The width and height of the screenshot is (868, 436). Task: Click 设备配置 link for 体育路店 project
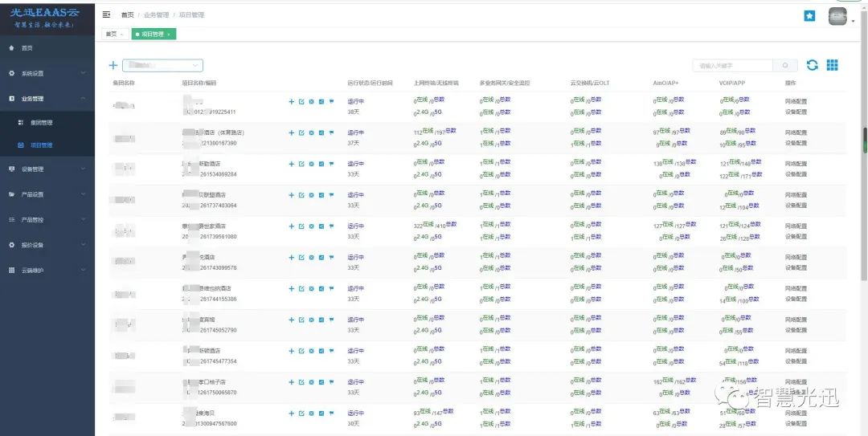tap(796, 143)
